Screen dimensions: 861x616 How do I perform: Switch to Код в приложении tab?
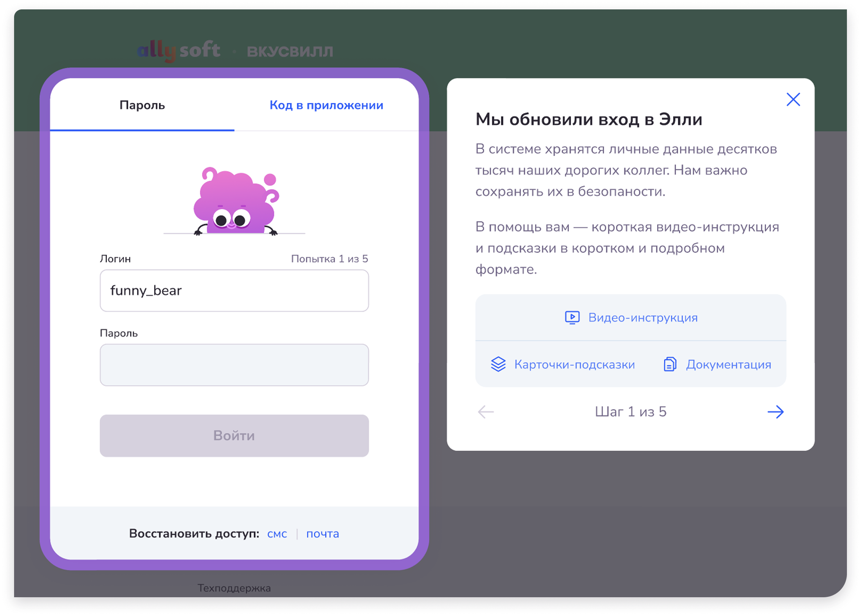(326, 105)
